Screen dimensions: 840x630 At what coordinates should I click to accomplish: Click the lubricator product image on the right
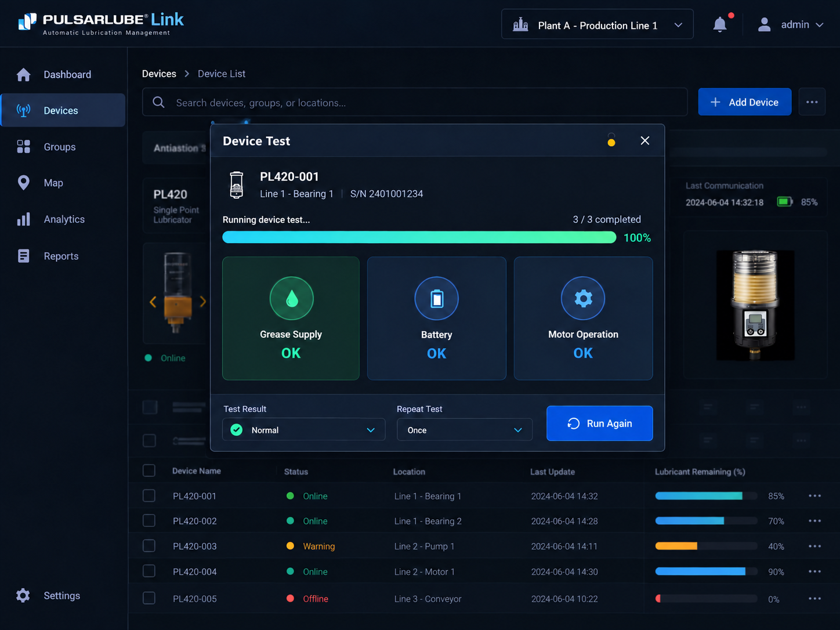755,305
